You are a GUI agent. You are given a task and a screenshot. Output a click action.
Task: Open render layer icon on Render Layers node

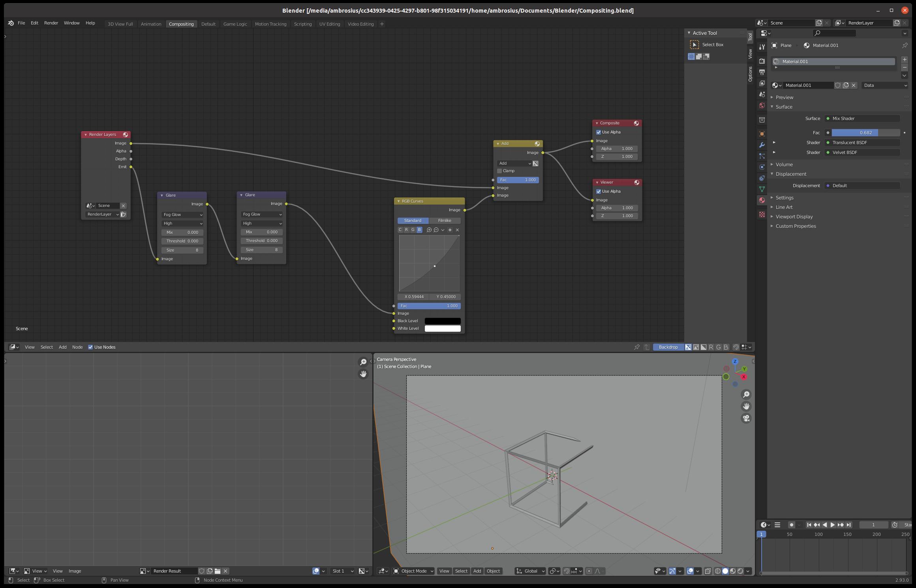pos(123,214)
